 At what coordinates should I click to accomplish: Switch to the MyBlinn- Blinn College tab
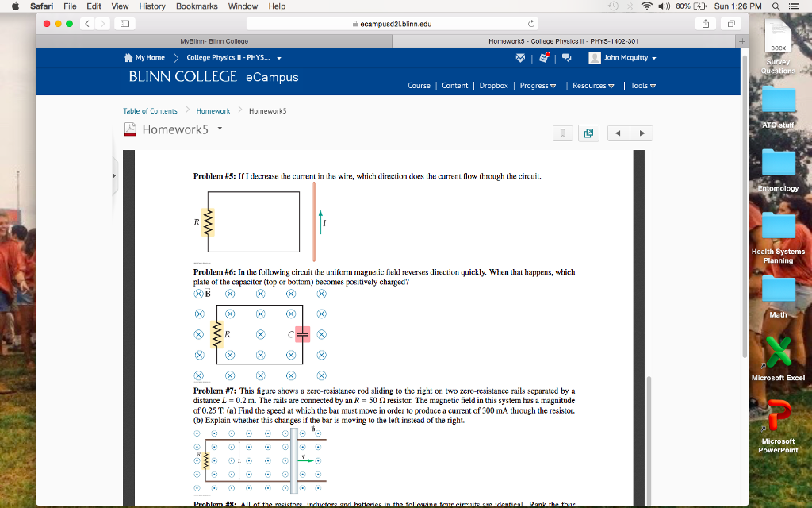pos(214,41)
